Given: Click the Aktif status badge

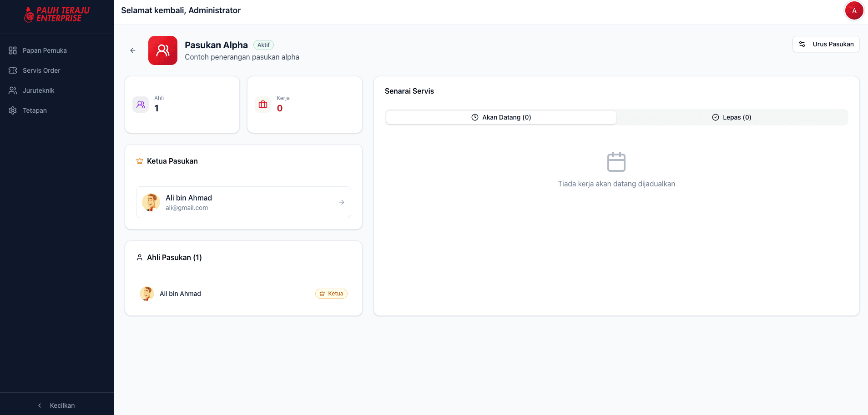Looking at the screenshot, I should pos(263,45).
